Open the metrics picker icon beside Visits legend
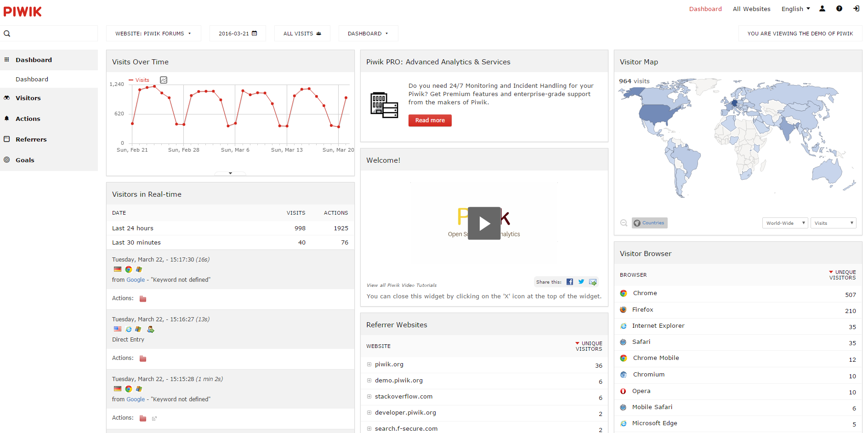This screenshot has height=433, width=868. coord(164,80)
